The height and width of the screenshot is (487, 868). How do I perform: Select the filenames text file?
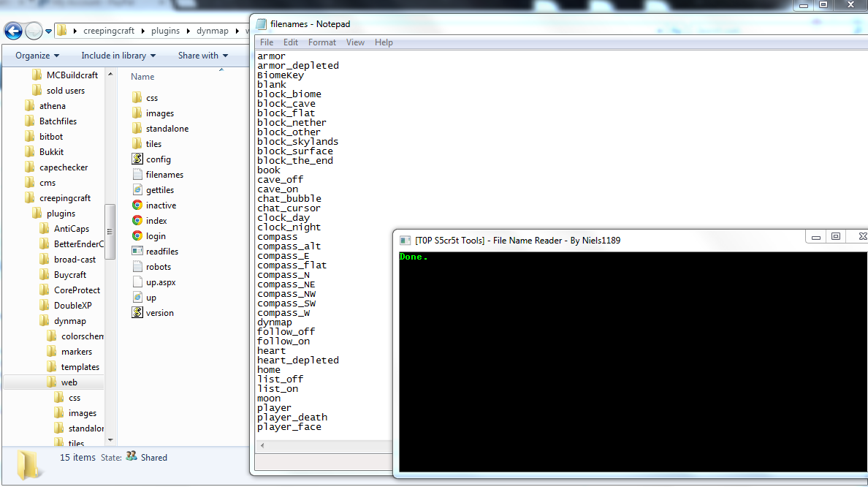pos(158,175)
